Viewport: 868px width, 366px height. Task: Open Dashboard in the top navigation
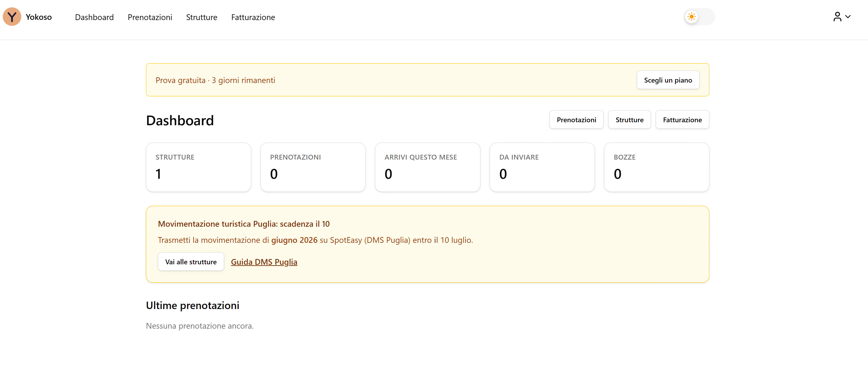94,17
